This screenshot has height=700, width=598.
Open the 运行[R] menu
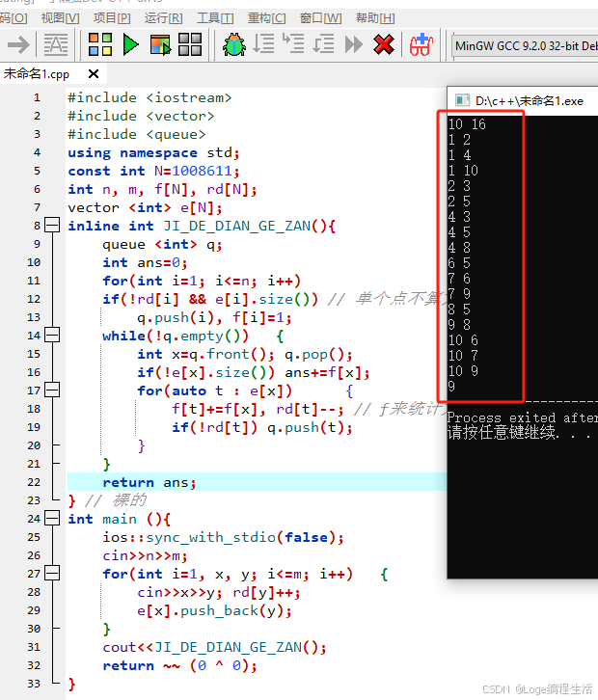coord(163,18)
